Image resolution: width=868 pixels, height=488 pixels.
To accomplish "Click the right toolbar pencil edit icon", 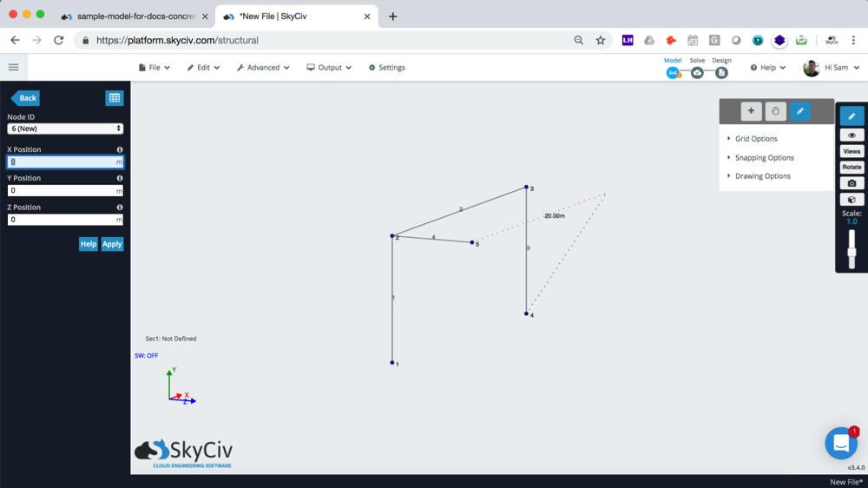I will click(x=852, y=115).
